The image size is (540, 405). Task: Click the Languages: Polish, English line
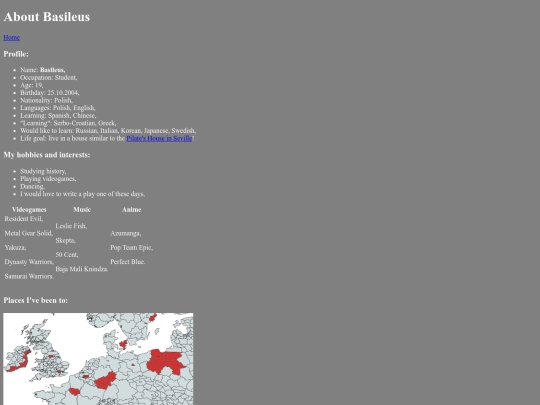[x=58, y=108]
